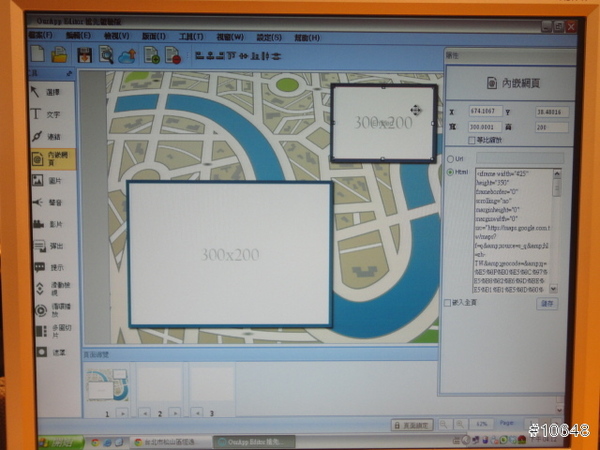Enable the 嵌入全頁 checkbox

[447, 303]
